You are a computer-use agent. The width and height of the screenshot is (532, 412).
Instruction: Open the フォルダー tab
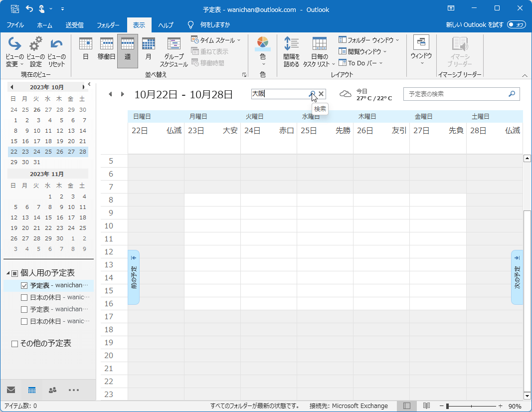[108, 25]
